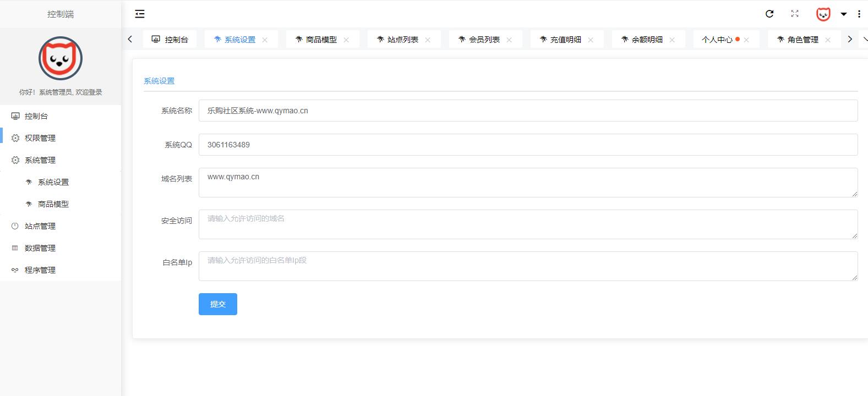The image size is (868, 396).
Task: Click the cat avatar in top bar
Action: pyautogui.click(x=823, y=14)
